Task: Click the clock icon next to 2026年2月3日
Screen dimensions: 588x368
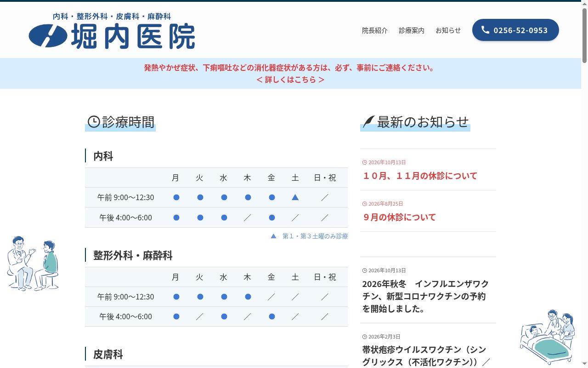Action: (x=365, y=337)
